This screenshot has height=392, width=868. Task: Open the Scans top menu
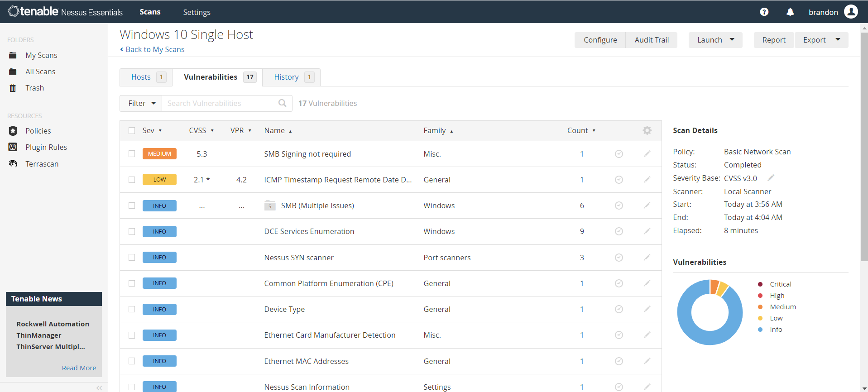tap(150, 12)
